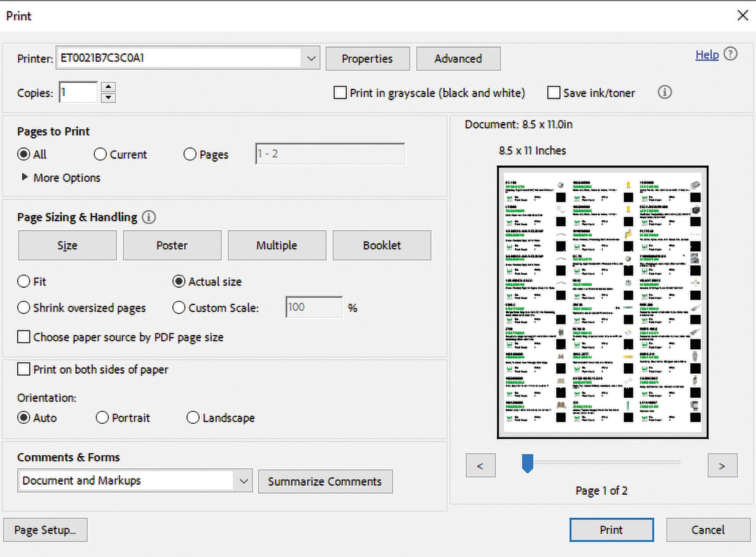Go to next preview page arrow
The image size is (756, 557).
pos(722,465)
